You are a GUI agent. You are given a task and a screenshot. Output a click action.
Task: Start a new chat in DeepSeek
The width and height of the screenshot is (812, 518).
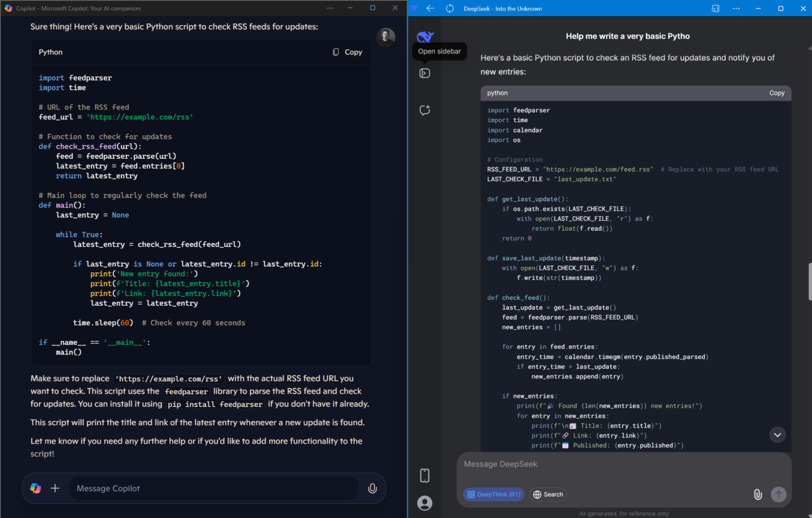[x=425, y=110]
